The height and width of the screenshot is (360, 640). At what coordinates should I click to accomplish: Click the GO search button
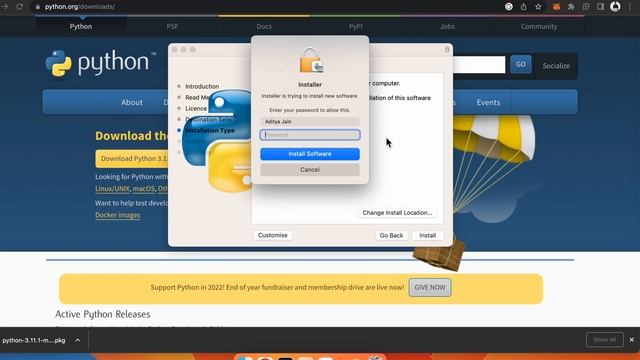(520, 64)
